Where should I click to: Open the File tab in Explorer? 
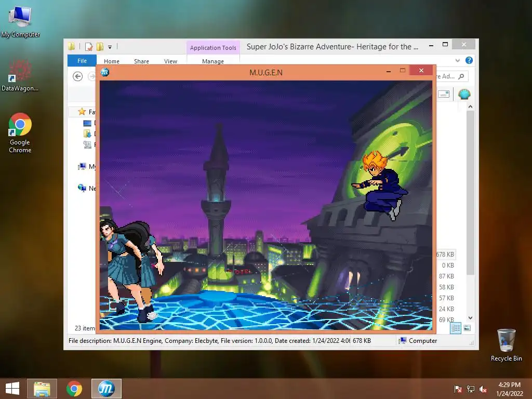coord(82,61)
